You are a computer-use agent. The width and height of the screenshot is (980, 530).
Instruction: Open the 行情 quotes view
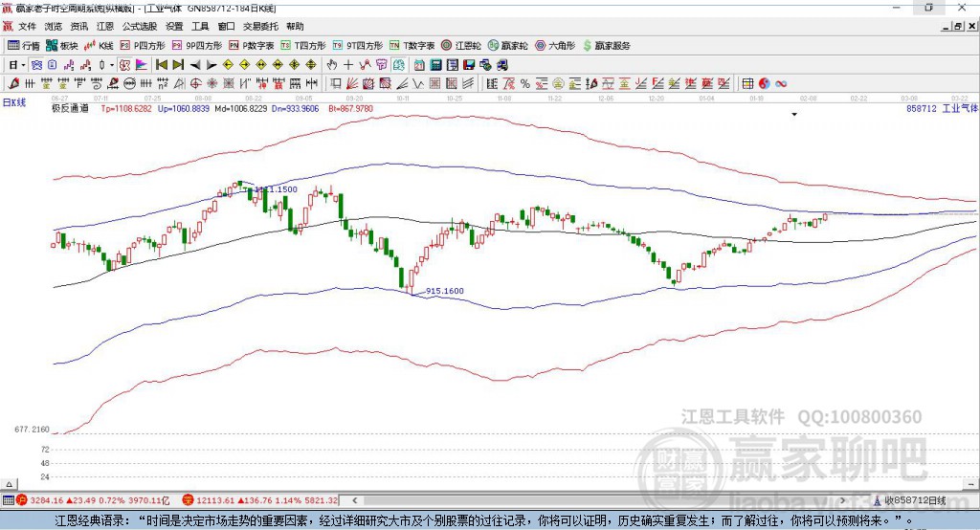click(24, 46)
